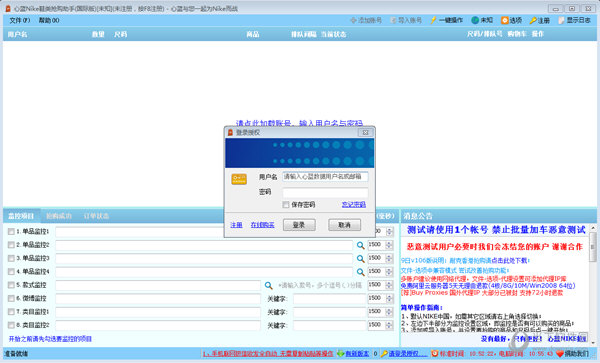
Task: Click the 忘记密码 link
Action: coord(354,205)
